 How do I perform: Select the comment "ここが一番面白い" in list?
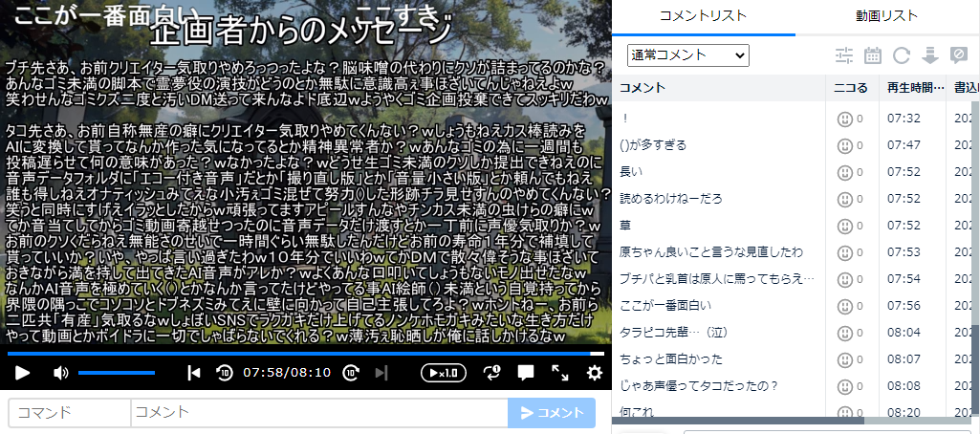tap(665, 306)
